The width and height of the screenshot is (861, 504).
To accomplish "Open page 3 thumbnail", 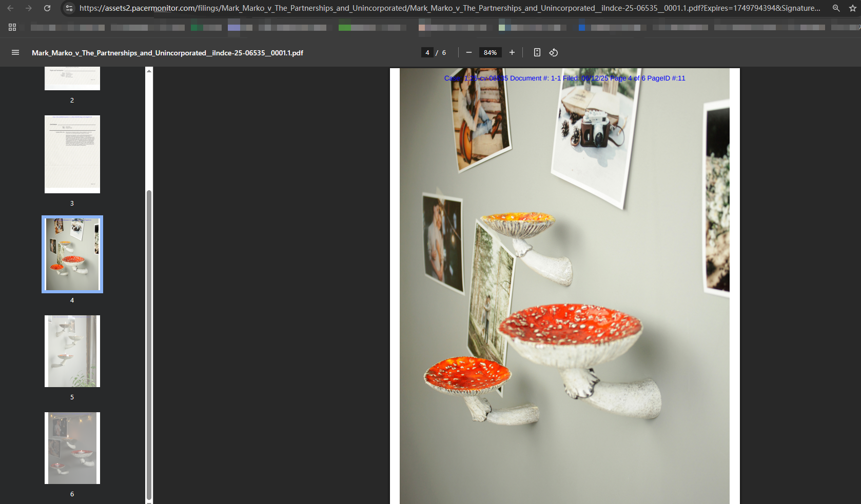I will tap(72, 154).
